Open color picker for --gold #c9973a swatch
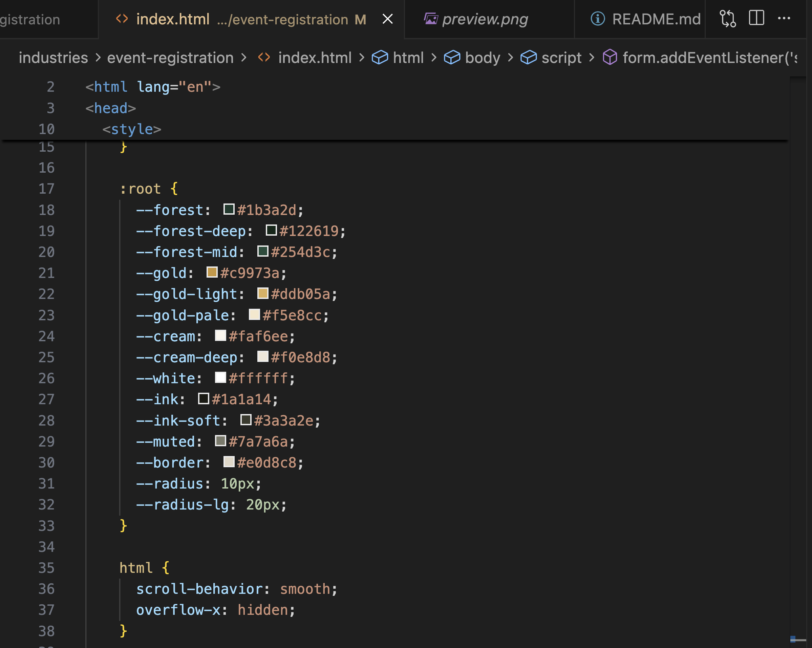Screen dimensions: 812x648 pos(212,272)
